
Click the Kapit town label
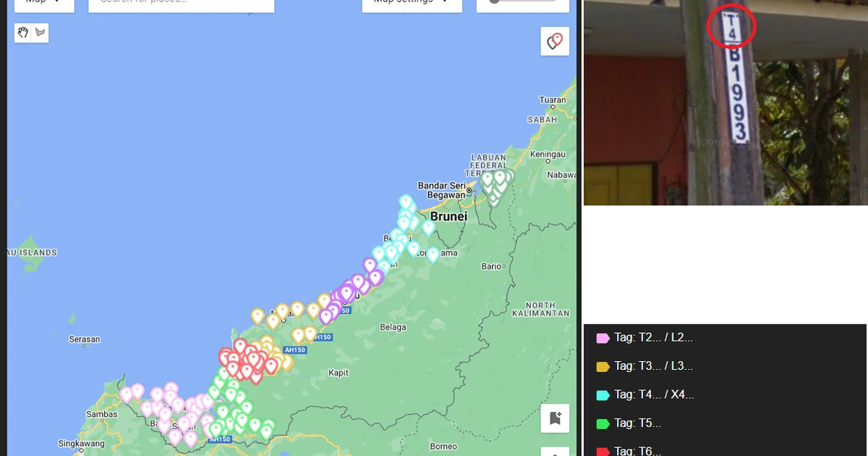[x=339, y=373]
